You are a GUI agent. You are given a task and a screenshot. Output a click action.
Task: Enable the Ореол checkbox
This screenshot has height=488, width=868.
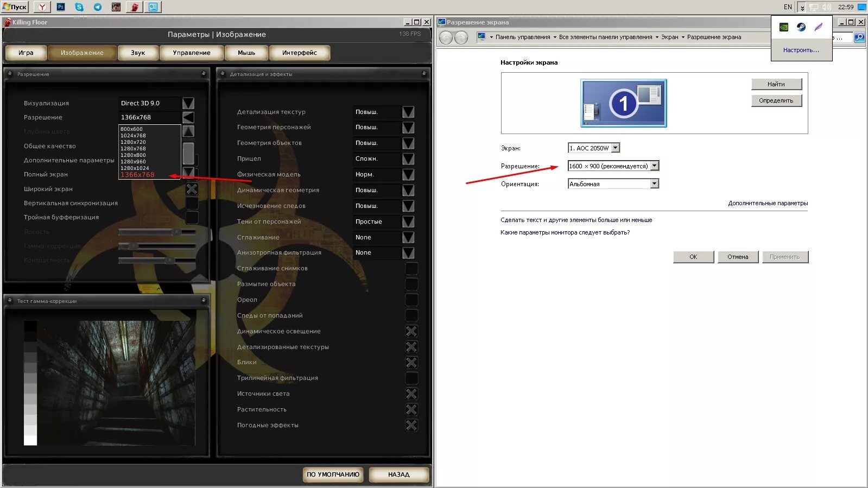[411, 300]
